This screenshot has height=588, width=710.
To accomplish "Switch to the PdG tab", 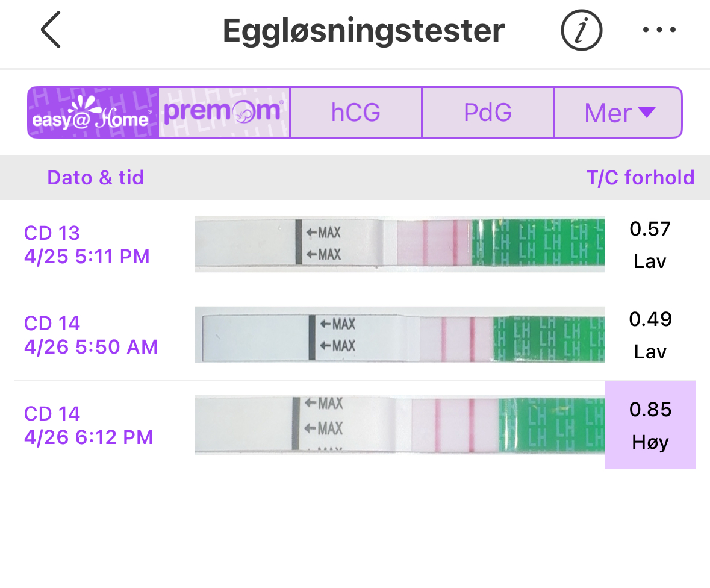I will 488,113.
